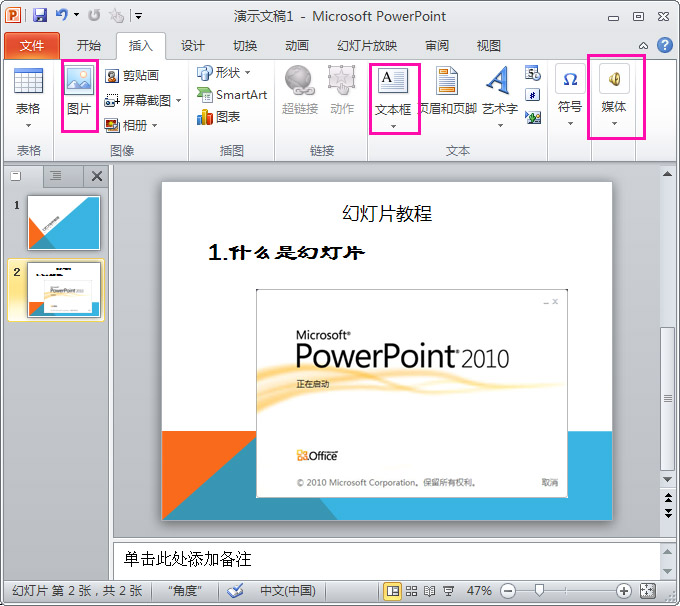This screenshot has height=606, width=680.
Task: Click the Undo arrow icon
Action: point(62,15)
